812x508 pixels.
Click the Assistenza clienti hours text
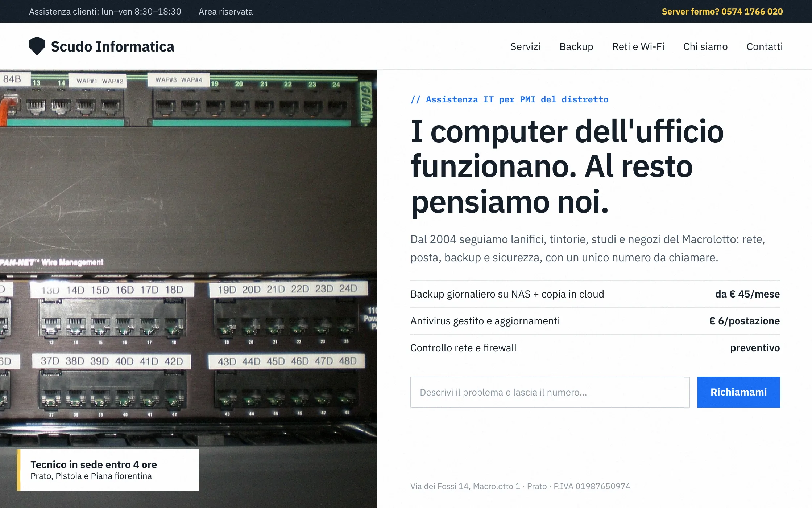point(105,12)
